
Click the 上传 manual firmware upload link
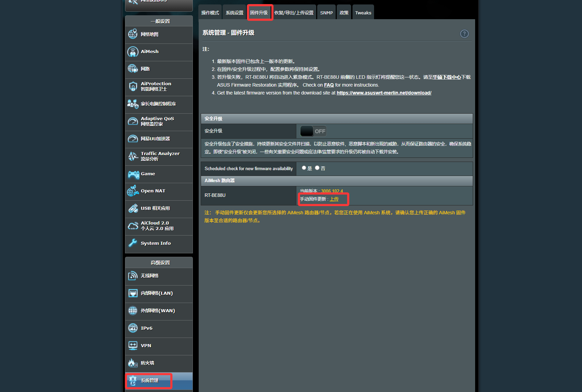[334, 199]
